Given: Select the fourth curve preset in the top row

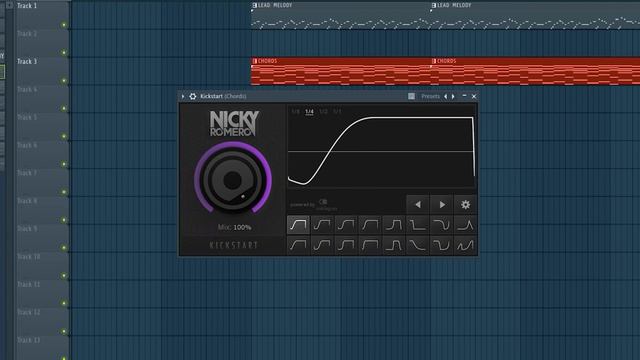Looking at the screenshot, I should [x=370, y=225].
